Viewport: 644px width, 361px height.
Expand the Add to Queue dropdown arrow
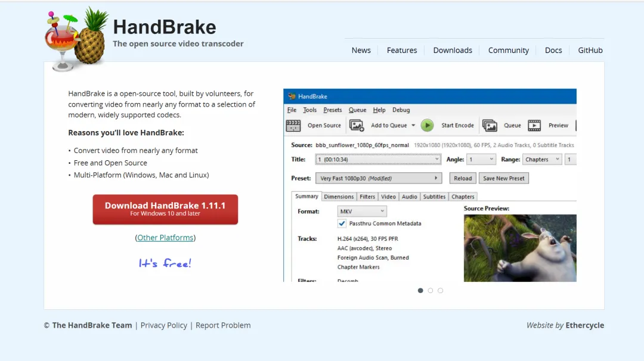[x=413, y=126]
